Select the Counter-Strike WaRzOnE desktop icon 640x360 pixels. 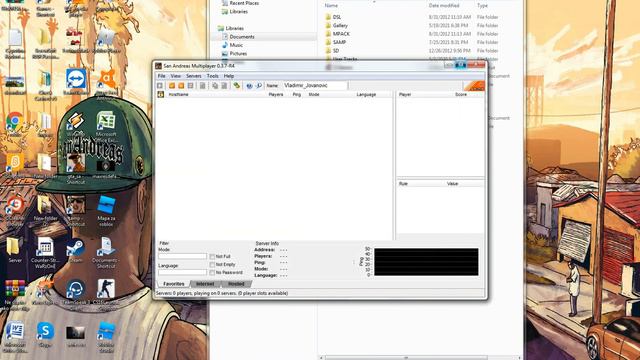(45, 247)
